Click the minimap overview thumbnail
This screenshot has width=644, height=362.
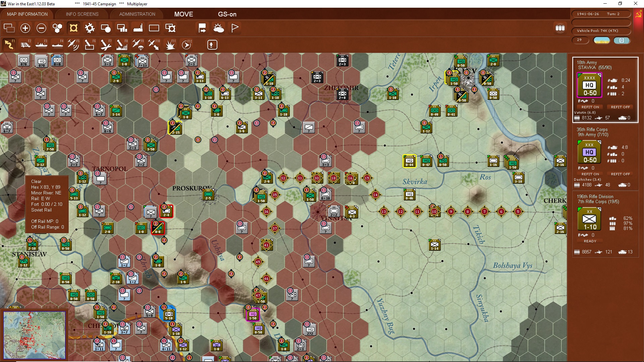34,335
